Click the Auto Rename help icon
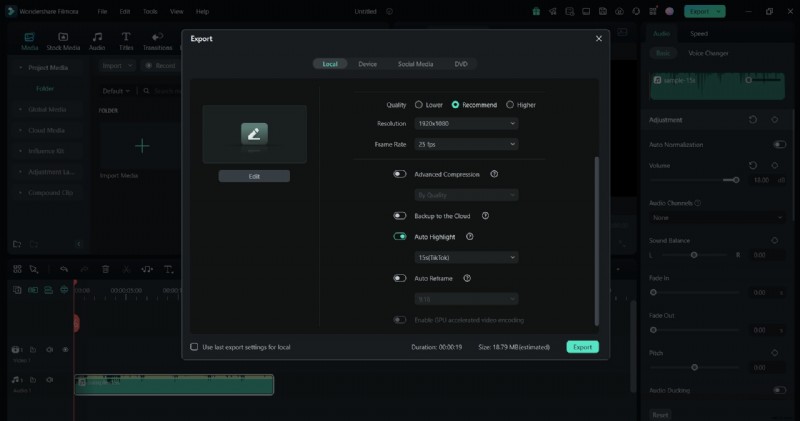This screenshot has height=421, width=800. (x=467, y=278)
